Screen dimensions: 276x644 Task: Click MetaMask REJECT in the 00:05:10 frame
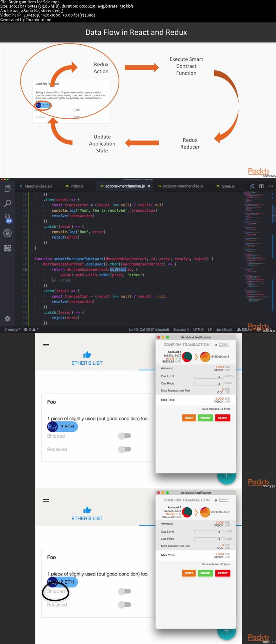click(x=223, y=573)
